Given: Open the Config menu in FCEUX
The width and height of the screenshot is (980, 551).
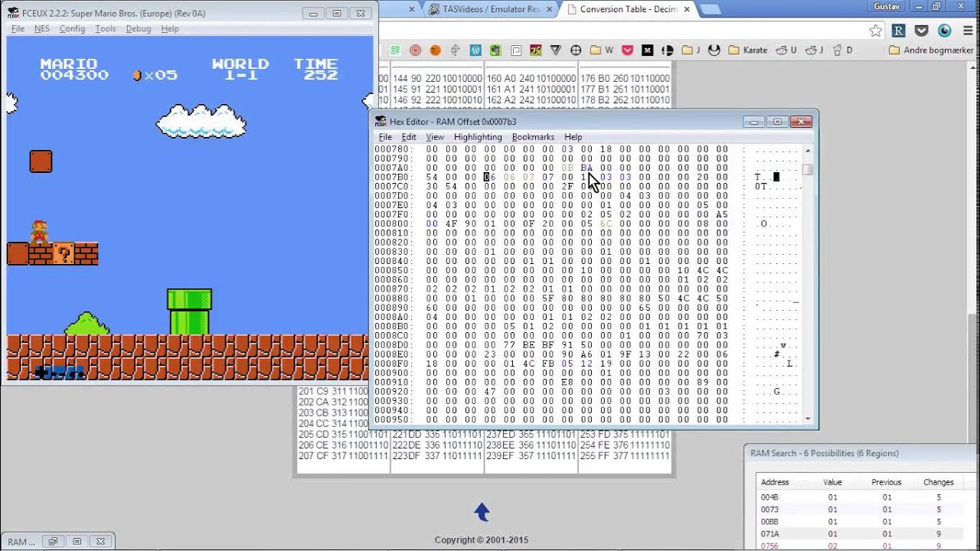Looking at the screenshot, I should pyautogui.click(x=72, y=28).
